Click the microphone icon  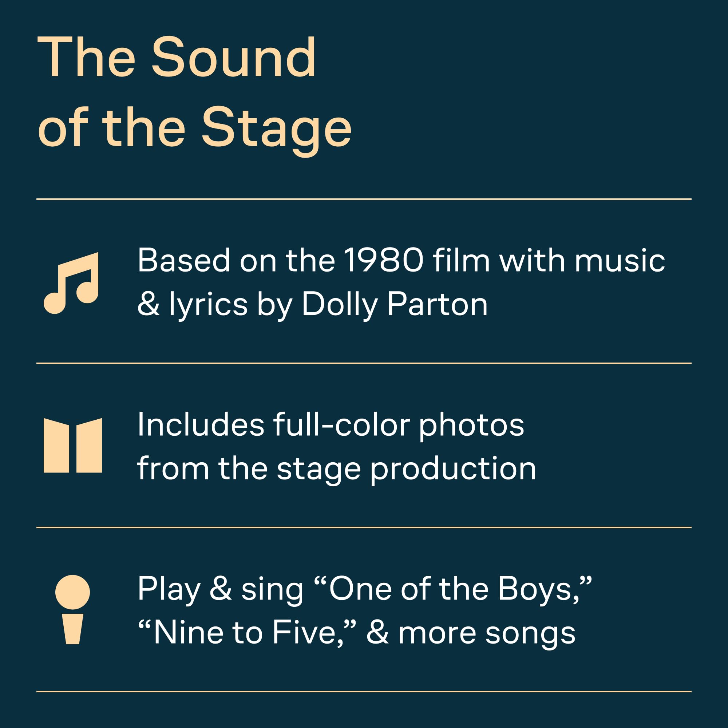point(72,609)
